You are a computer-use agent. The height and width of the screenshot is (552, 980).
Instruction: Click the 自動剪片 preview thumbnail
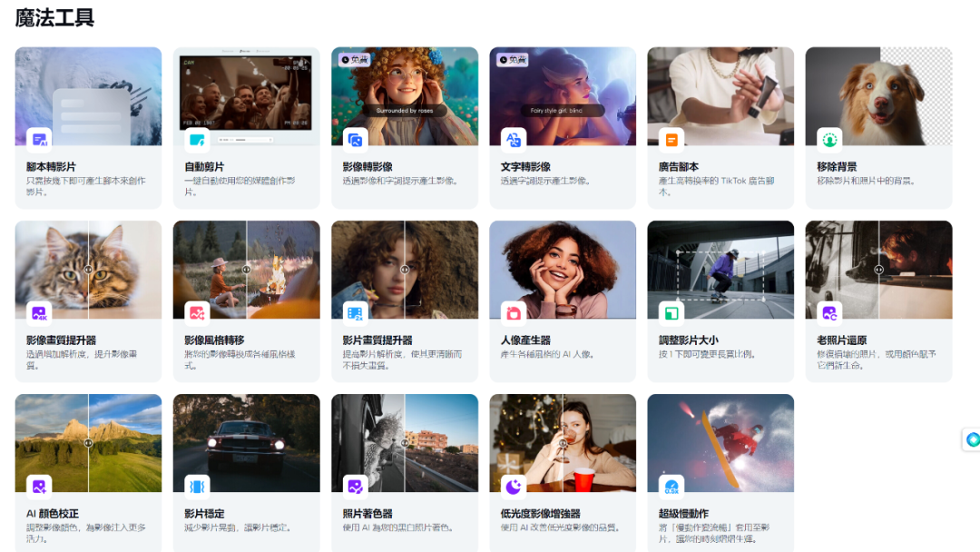click(x=246, y=96)
